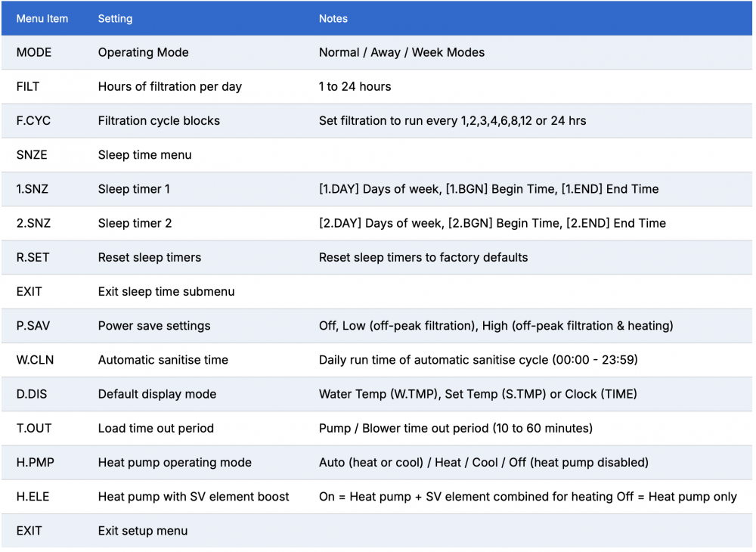Click 'Default display mode' setting
Viewport: 756px width, 552px height.
click(x=157, y=395)
